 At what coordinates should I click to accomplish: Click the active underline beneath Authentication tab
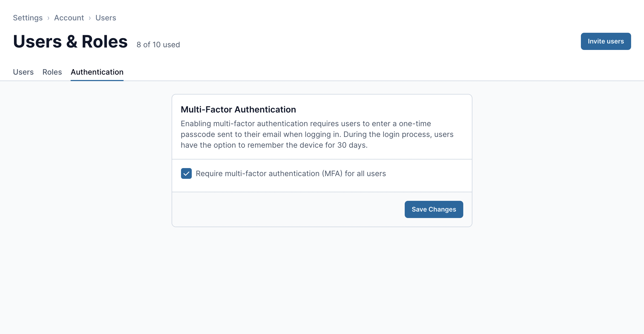tap(97, 80)
